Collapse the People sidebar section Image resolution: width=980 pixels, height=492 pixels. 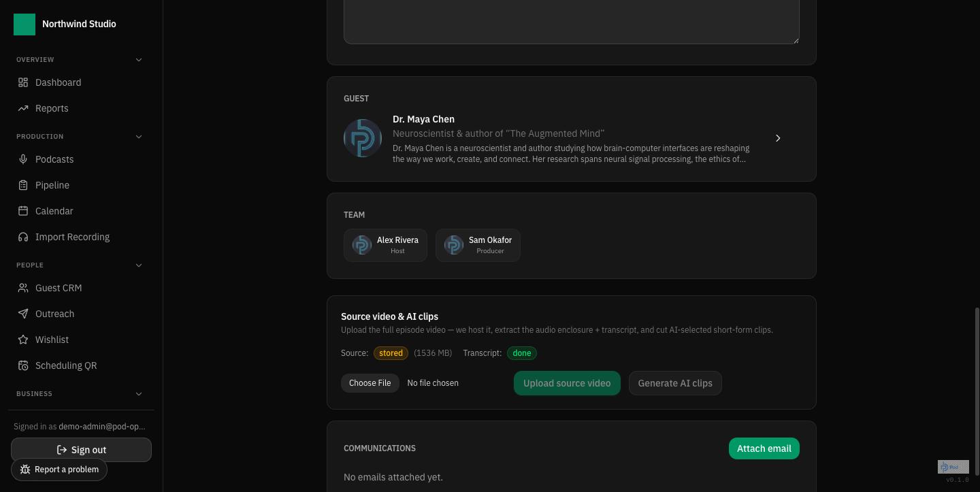pos(139,265)
